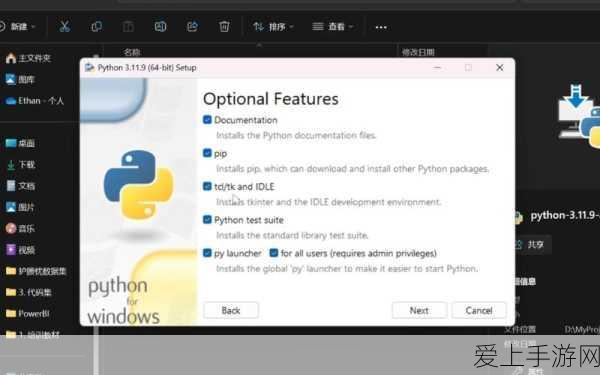Open Music (音乐) in the sidebar
This screenshot has height=375, width=600.
20,228
